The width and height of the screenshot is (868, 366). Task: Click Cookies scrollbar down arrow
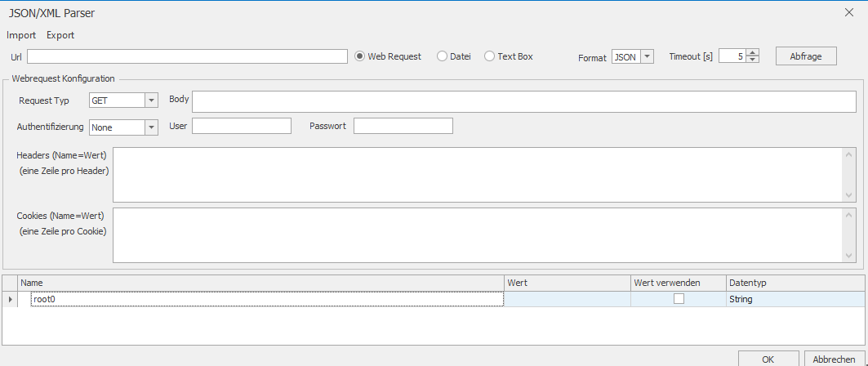pos(848,255)
